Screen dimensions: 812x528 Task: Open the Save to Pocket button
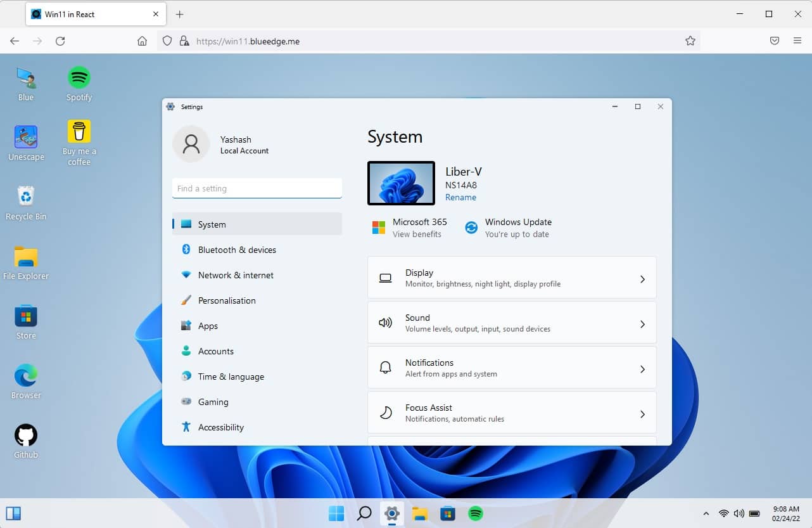(774, 41)
